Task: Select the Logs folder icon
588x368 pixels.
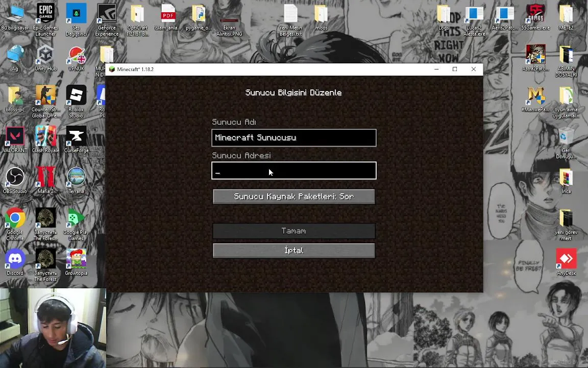Action: click(x=444, y=18)
